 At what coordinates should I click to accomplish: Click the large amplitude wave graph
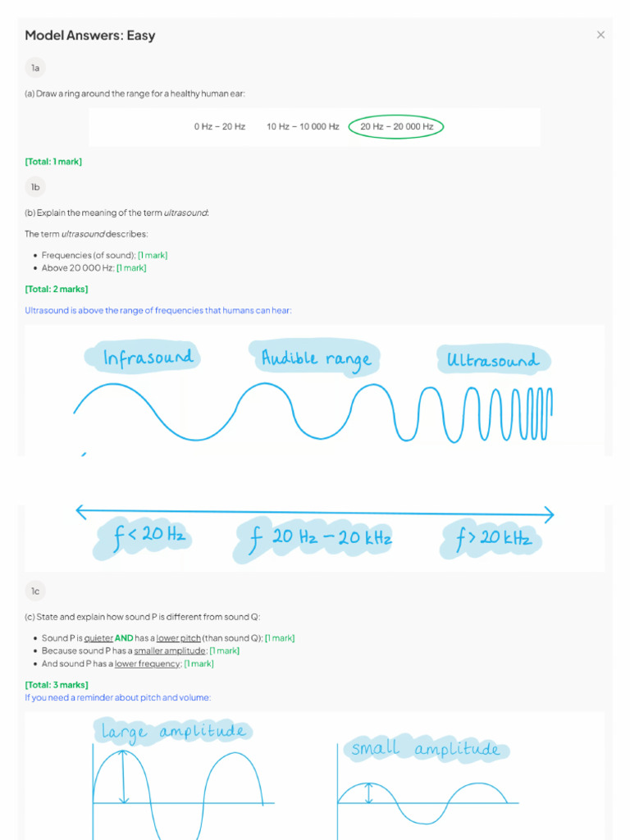(182, 793)
